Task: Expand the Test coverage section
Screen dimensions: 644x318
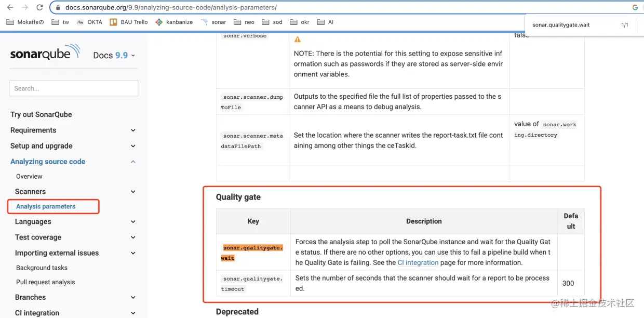Action: 133,237
